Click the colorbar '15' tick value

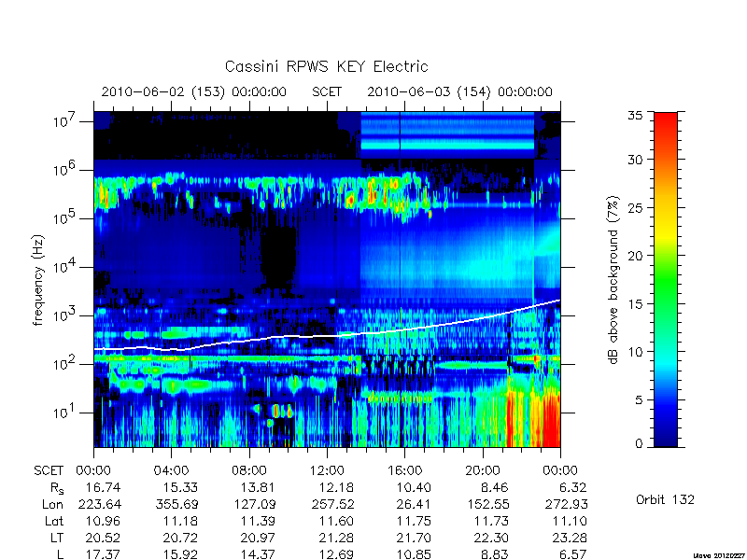[x=634, y=304]
